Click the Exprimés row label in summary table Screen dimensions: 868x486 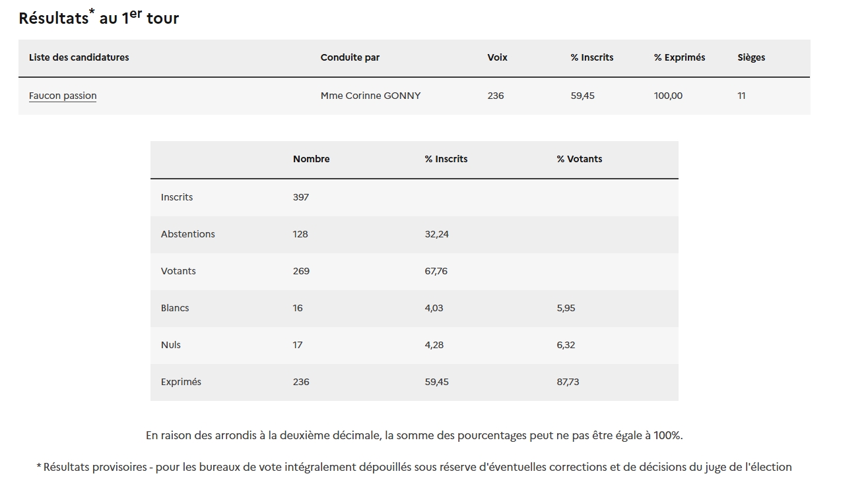181,382
